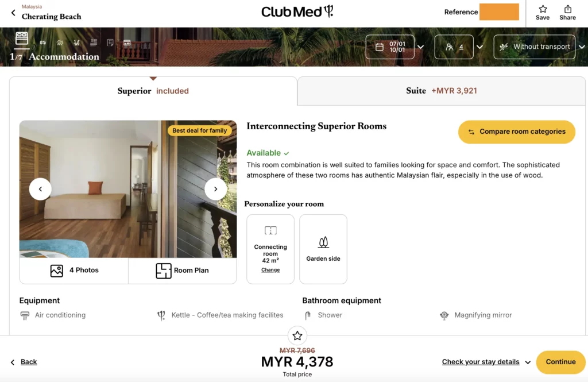Select the Garden side option card
588x382 pixels.
(x=323, y=249)
